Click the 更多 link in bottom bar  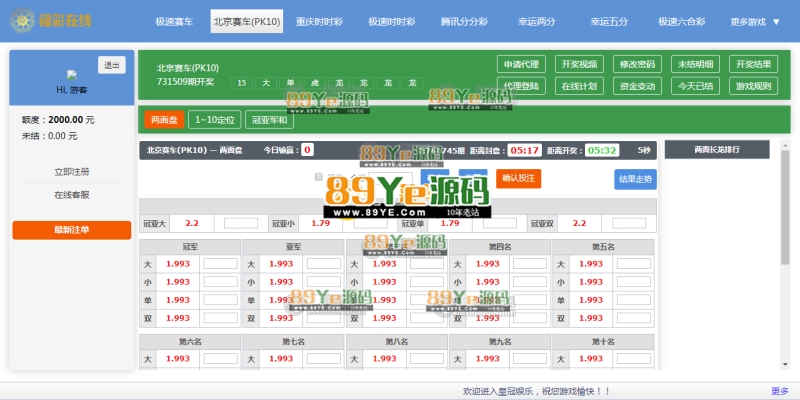point(780,391)
